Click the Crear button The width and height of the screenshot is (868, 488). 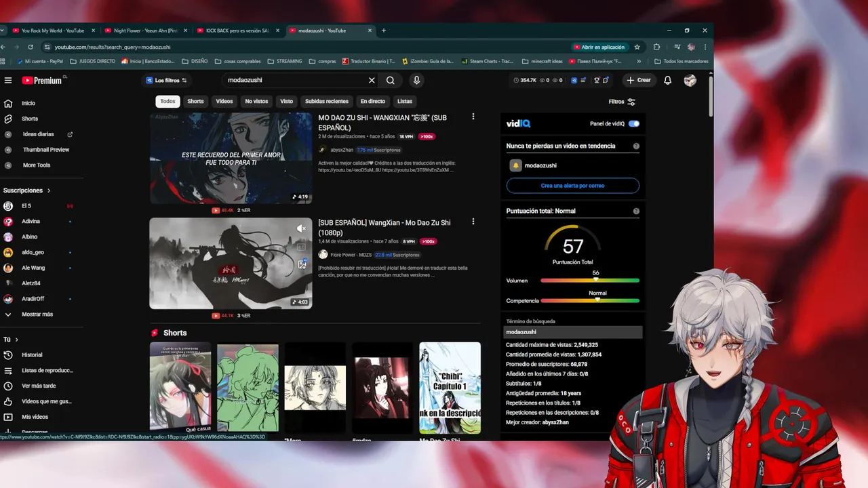tap(639, 80)
